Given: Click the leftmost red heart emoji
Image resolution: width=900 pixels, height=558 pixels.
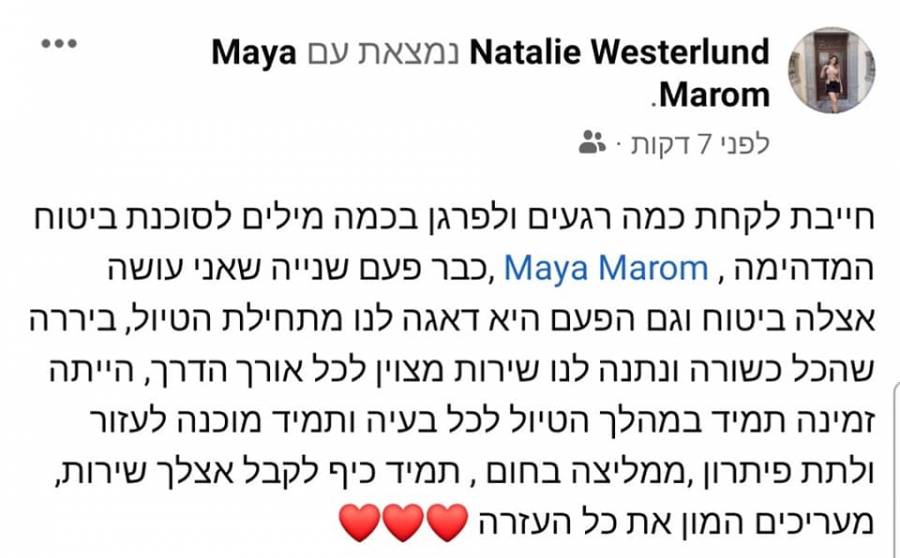Looking at the screenshot, I should pos(359,522).
